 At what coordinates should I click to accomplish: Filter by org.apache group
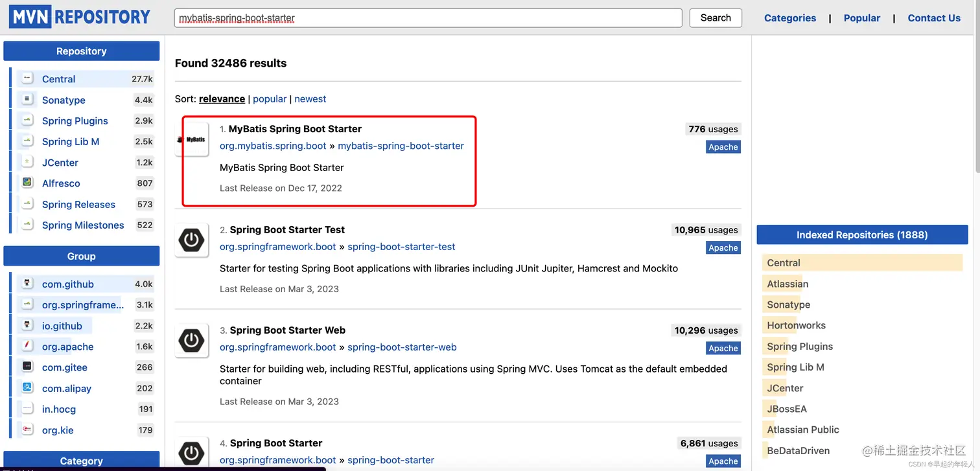coord(68,347)
